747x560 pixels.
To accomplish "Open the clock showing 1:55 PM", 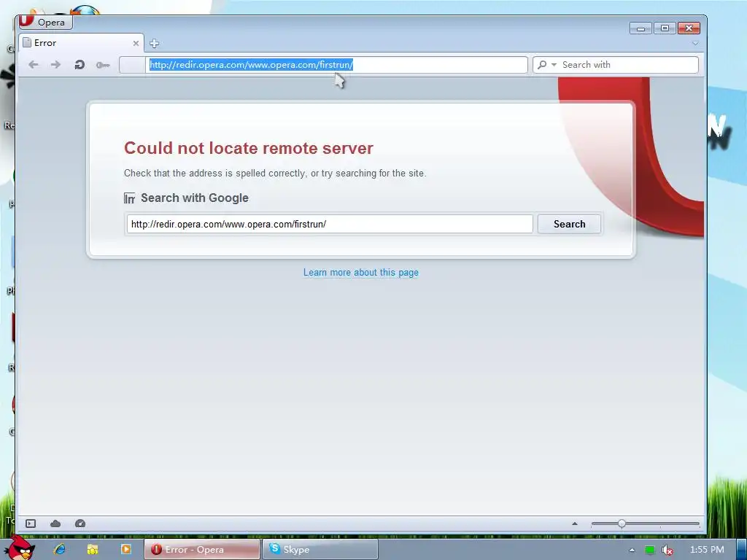I will tap(707, 550).
